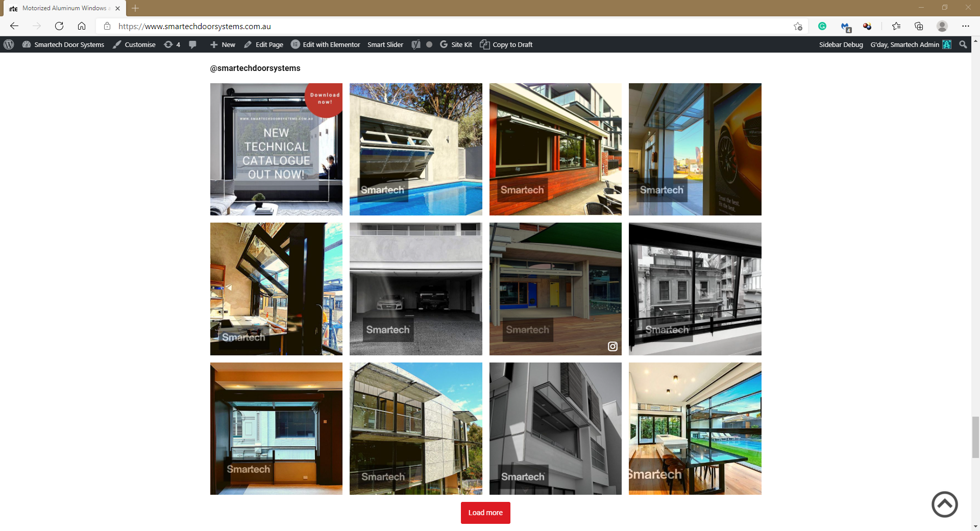This screenshot has width=980, height=531.
Task: Open the Collections icon
Action: 919,26
